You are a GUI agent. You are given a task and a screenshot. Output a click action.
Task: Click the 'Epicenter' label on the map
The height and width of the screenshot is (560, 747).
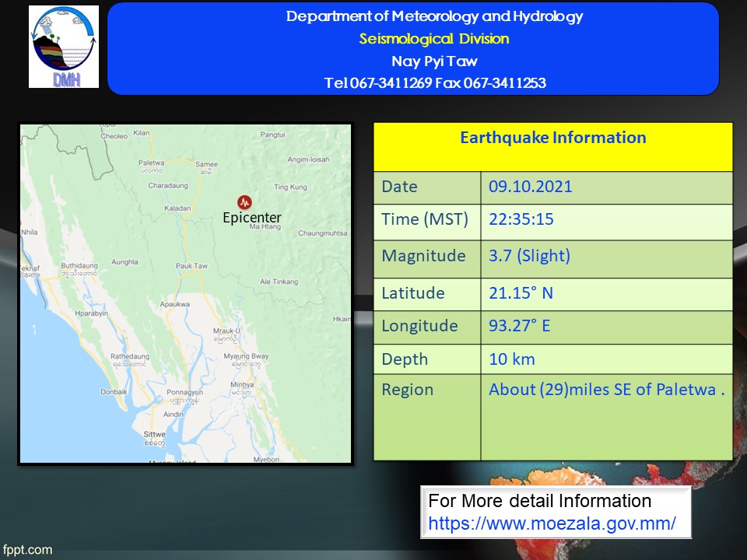[x=252, y=218]
